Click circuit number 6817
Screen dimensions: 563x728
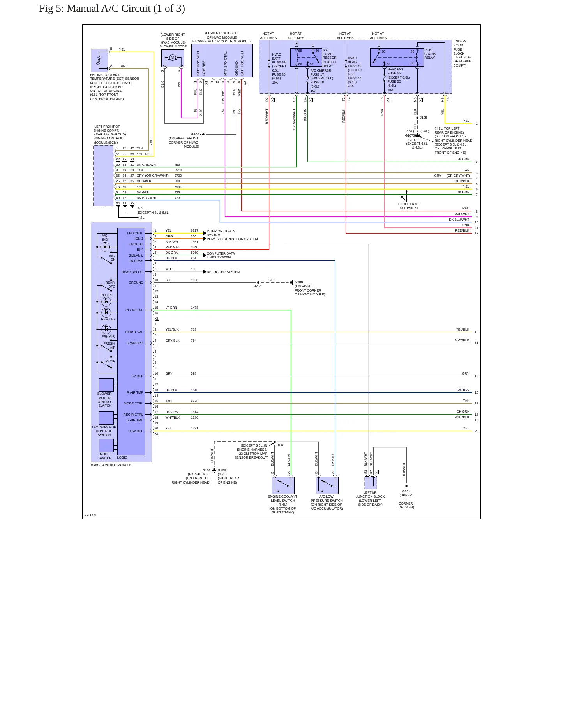tap(194, 230)
